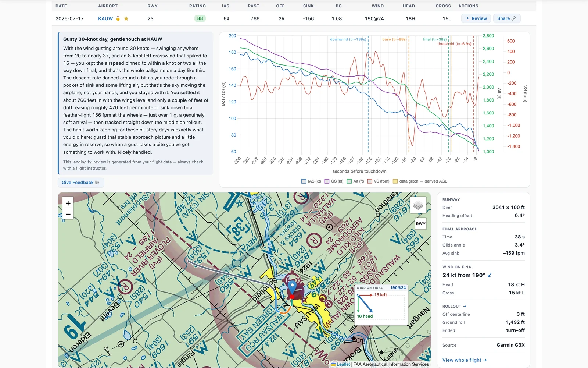Open View whole flight link

[x=465, y=360]
